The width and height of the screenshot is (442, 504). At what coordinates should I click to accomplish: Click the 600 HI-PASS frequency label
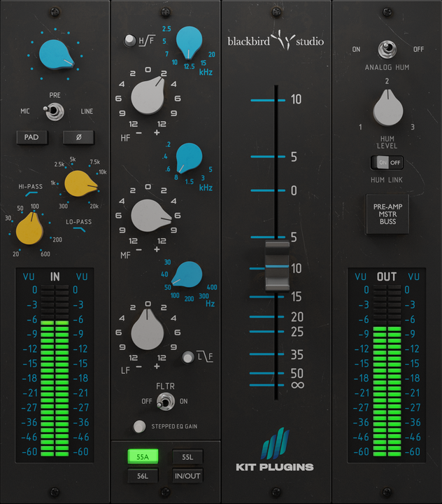(45, 254)
